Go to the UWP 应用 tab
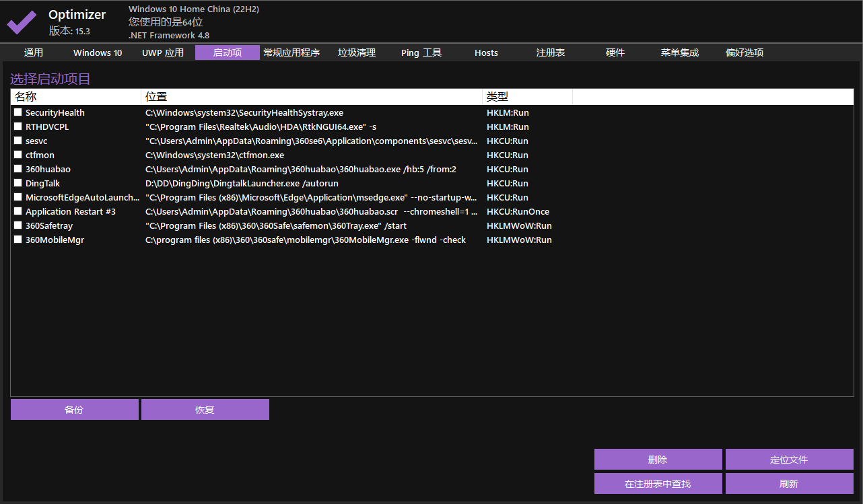This screenshot has width=863, height=504. 162,52
